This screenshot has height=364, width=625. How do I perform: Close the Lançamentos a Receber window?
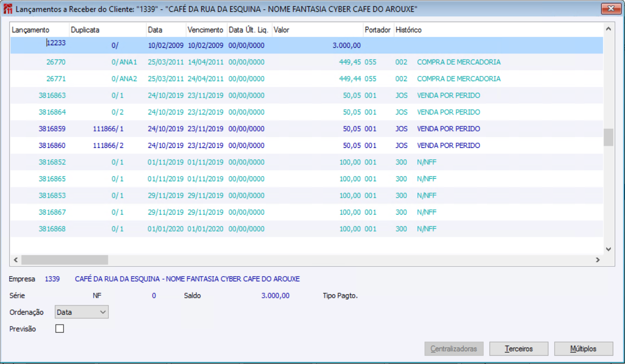pos(610,9)
